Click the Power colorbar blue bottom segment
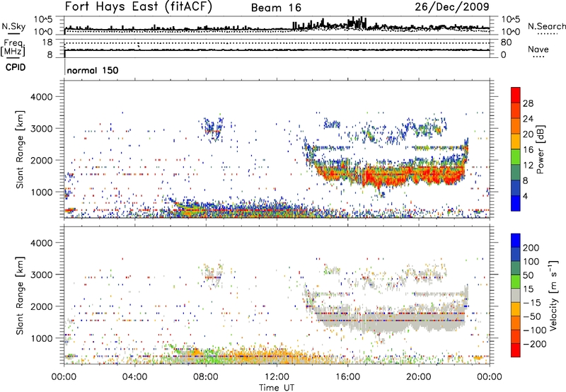 (x=516, y=203)
